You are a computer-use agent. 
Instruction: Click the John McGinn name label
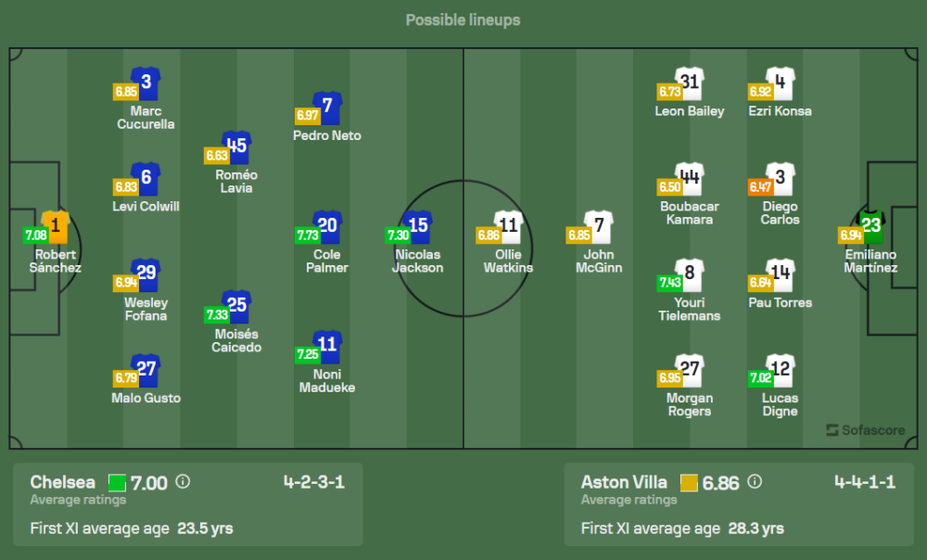click(598, 261)
